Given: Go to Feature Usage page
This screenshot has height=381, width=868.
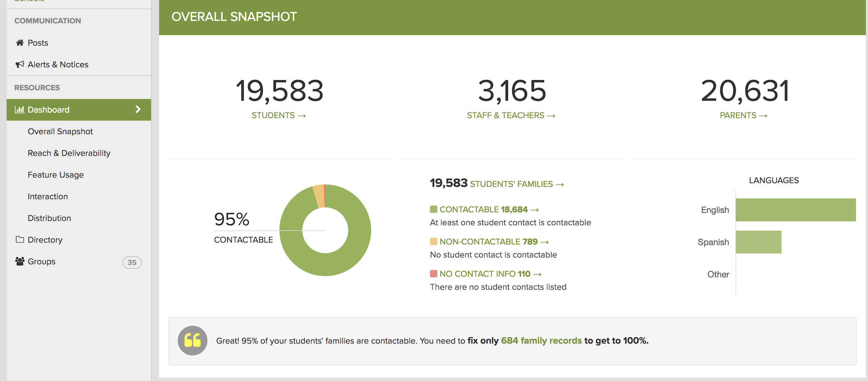Looking at the screenshot, I should 55,175.
